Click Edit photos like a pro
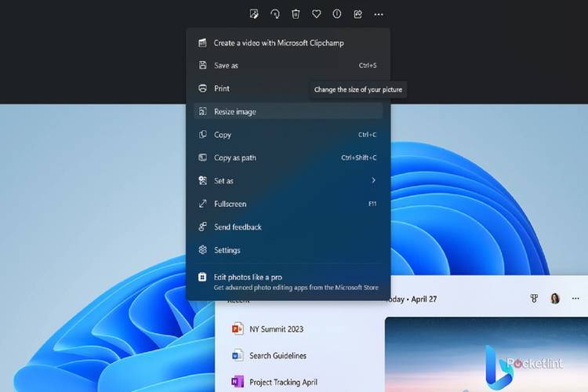 [x=248, y=278]
